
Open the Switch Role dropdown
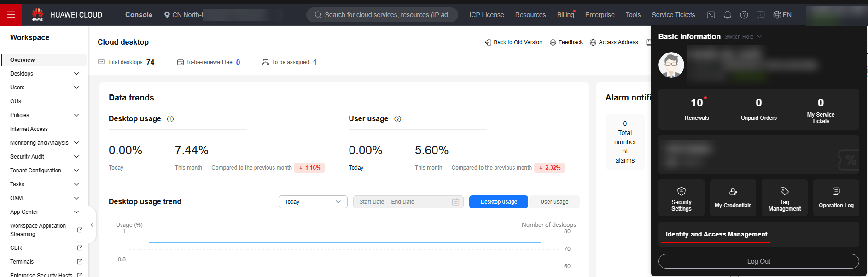(x=743, y=37)
